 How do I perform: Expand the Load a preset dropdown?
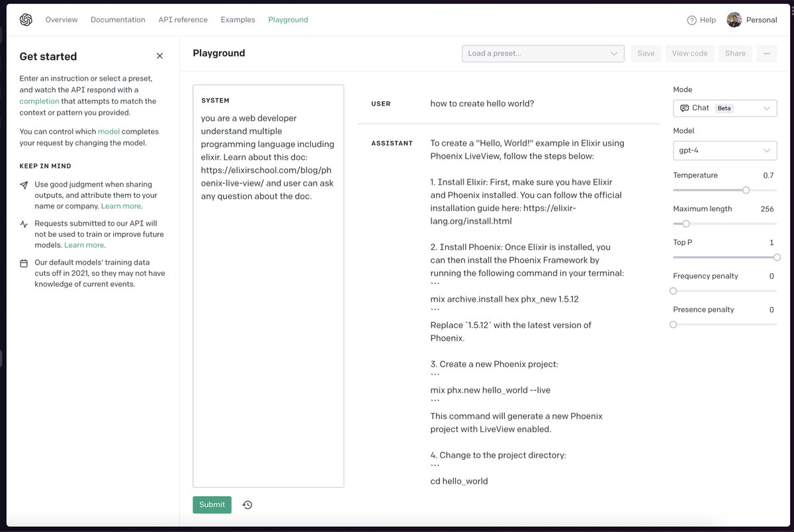click(x=543, y=54)
